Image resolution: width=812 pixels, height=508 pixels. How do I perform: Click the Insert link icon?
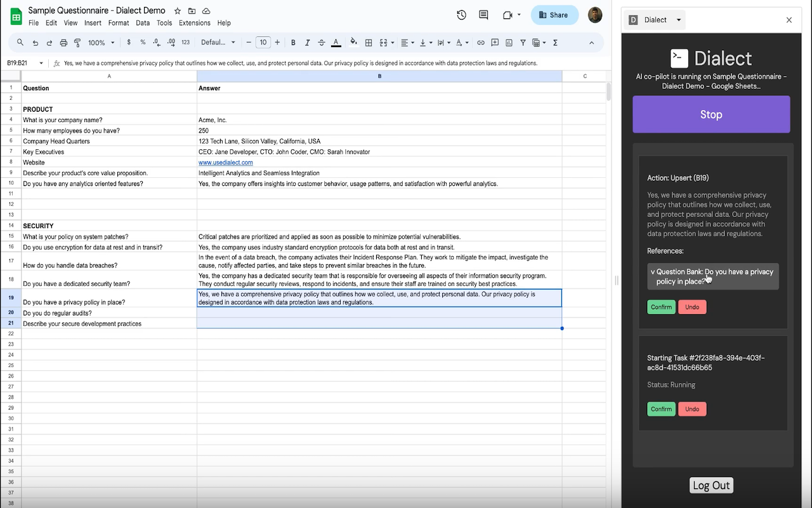(480, 43)
